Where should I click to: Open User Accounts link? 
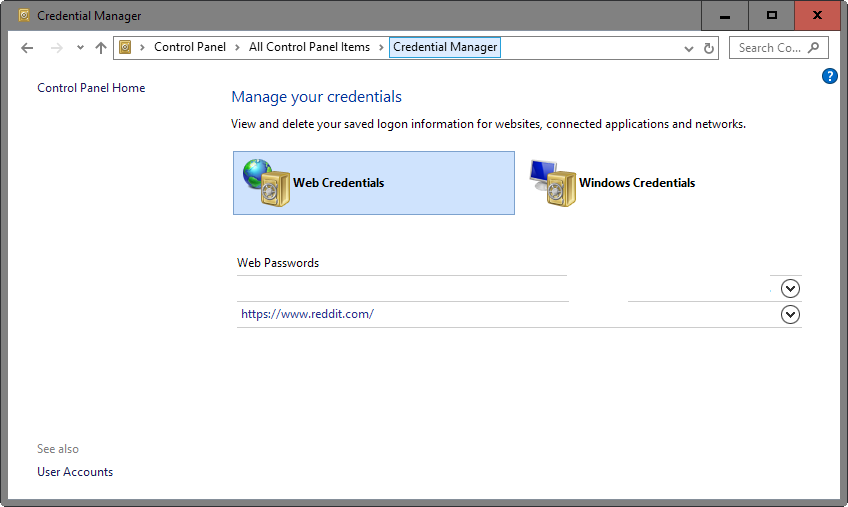coord(75,472)
